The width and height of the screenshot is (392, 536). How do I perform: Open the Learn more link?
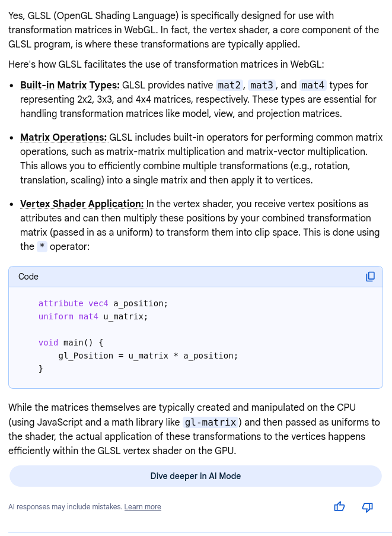click(142, 507)
